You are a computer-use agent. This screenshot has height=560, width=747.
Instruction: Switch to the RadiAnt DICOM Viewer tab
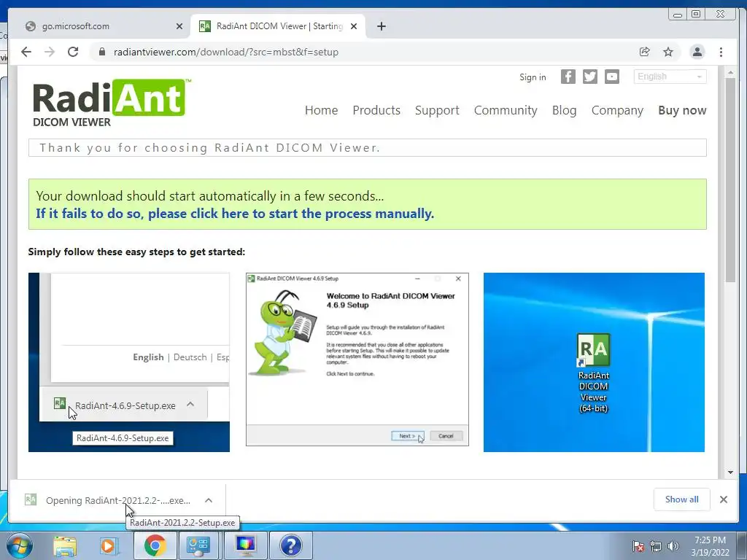pos(279,26)
